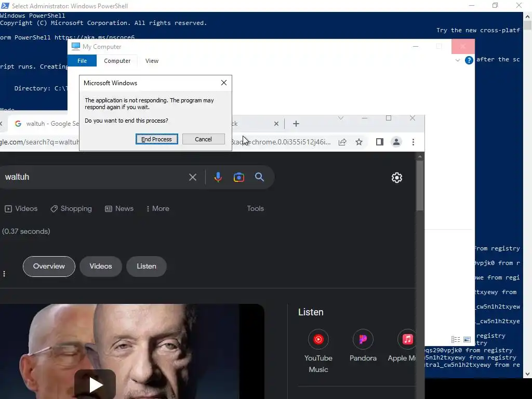Switch My Computer to large icons view
Viewport: 532px width, 399px height.
[467, 339]
